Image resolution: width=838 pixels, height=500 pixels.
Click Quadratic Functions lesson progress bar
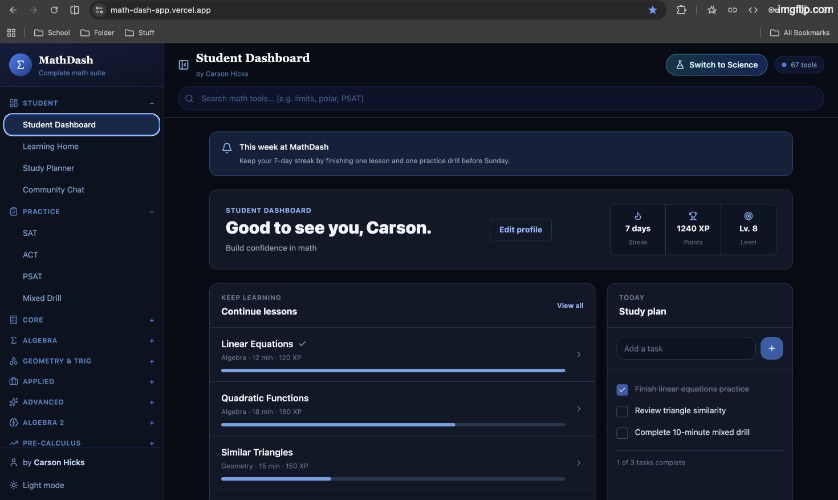point(393,425)
